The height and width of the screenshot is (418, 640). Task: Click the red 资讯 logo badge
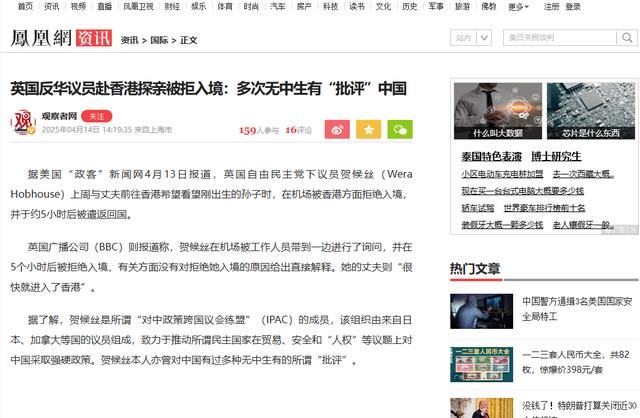94,38
